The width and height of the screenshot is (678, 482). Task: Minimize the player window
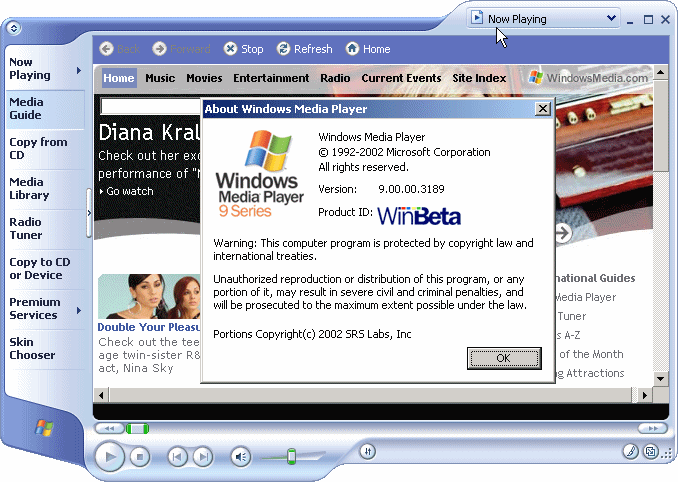[630, 20]
